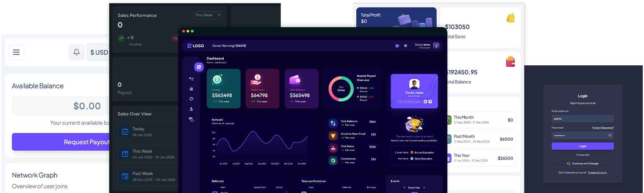
Task: Click Continue with Google button
Action: pos(583,164)
